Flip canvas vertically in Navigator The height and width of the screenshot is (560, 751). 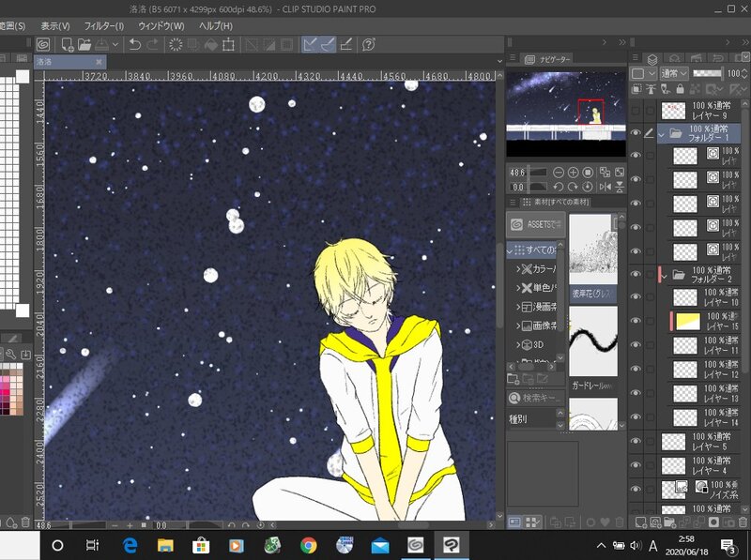(x=620, y=188)
